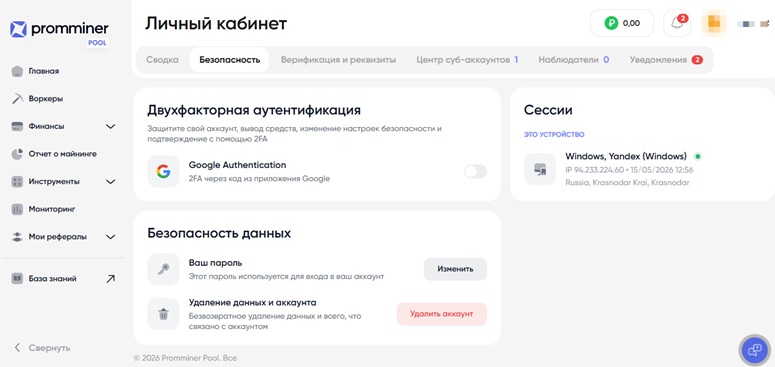Open the support chat bubble button
This screenshot has height=367, width=775.
click(x=755, y=350)
